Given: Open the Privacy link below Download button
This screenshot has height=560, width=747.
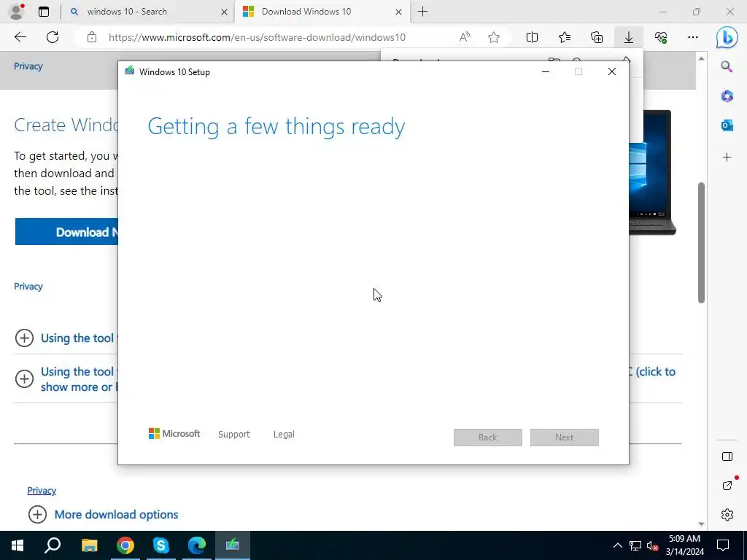Looking at the screenshot, I should (x=28, y=286).
